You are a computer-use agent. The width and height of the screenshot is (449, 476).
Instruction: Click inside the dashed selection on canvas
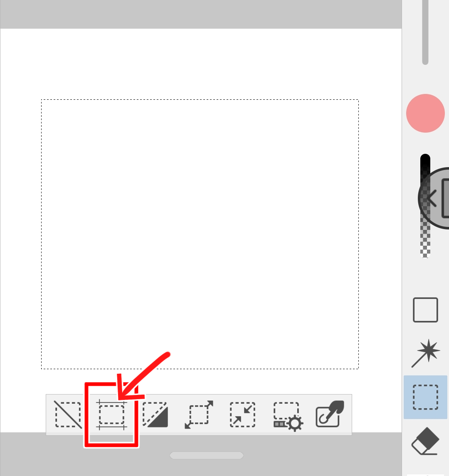click(200, 234)
